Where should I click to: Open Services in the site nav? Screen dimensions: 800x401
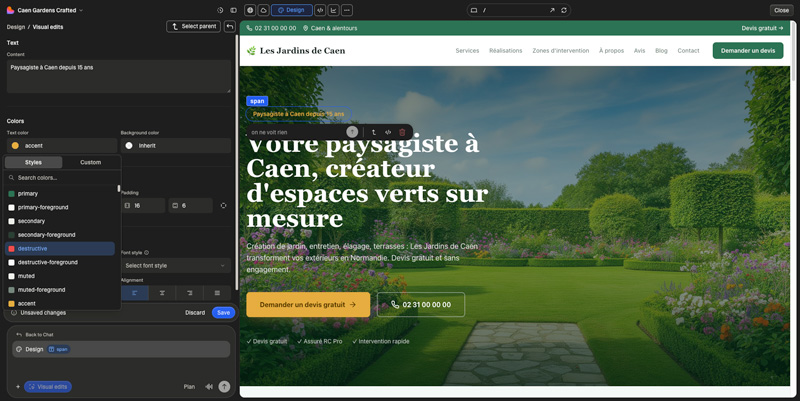point(467,51)
